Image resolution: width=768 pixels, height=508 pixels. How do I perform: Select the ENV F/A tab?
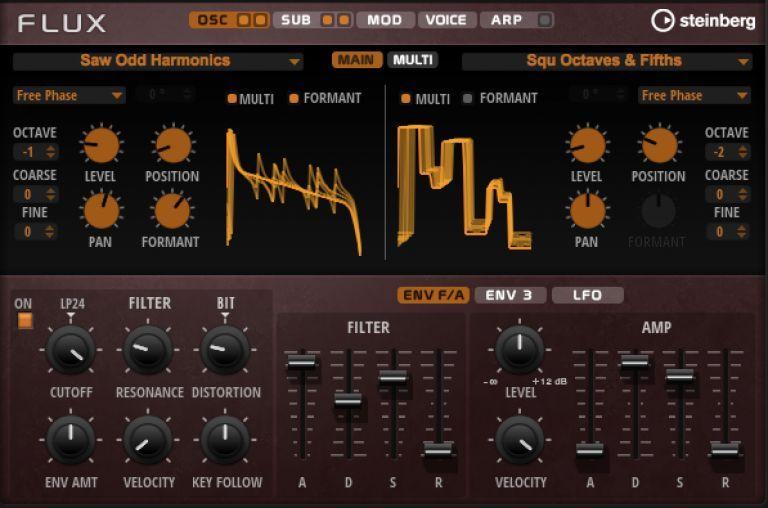coord(433,295)
